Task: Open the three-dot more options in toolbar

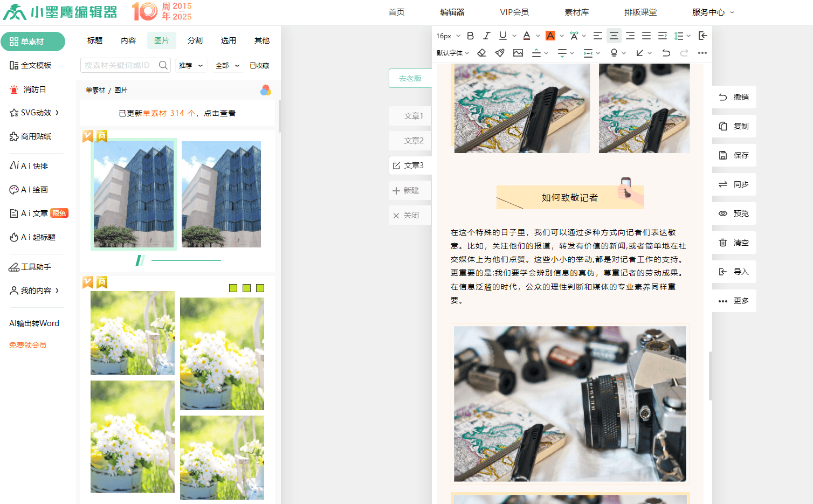Action: [x=702, y=53]
